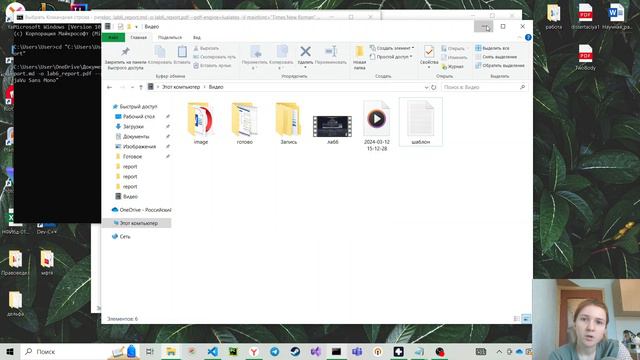Click the Новая папка new folder icon
The height and width of the screenshot is (360, 640).
pyautogui.click(x=359, y=52)
